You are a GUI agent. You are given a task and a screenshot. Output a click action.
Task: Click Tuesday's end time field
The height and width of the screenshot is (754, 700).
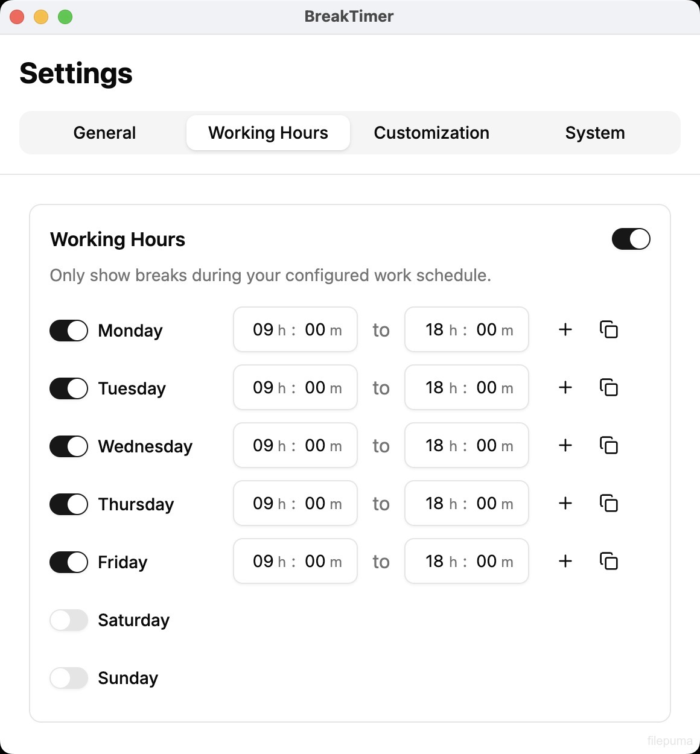466,387
